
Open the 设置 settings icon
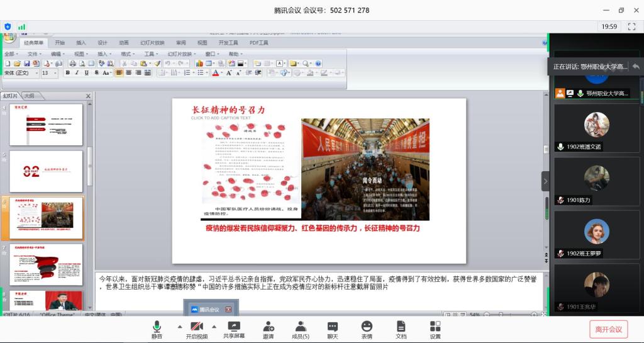(x=435, y=329)
